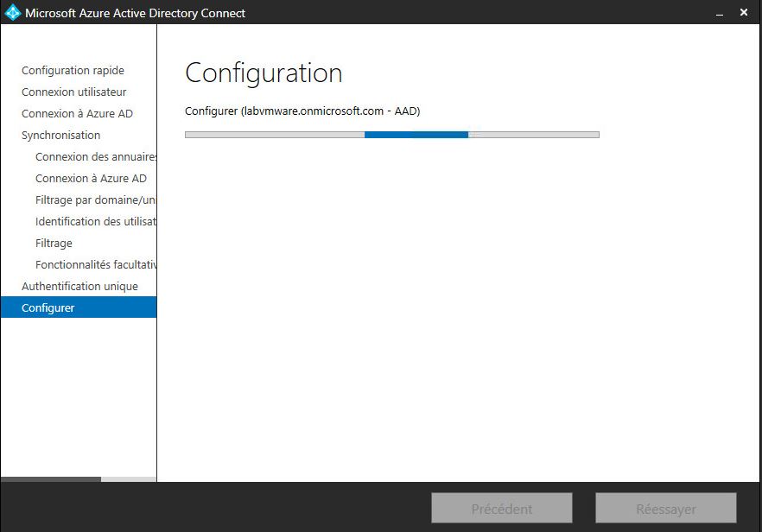Open Fonctionnalités facultatives sub-step
The height and width of the screenshot is (532, 762).
click(x=96, y=265)
